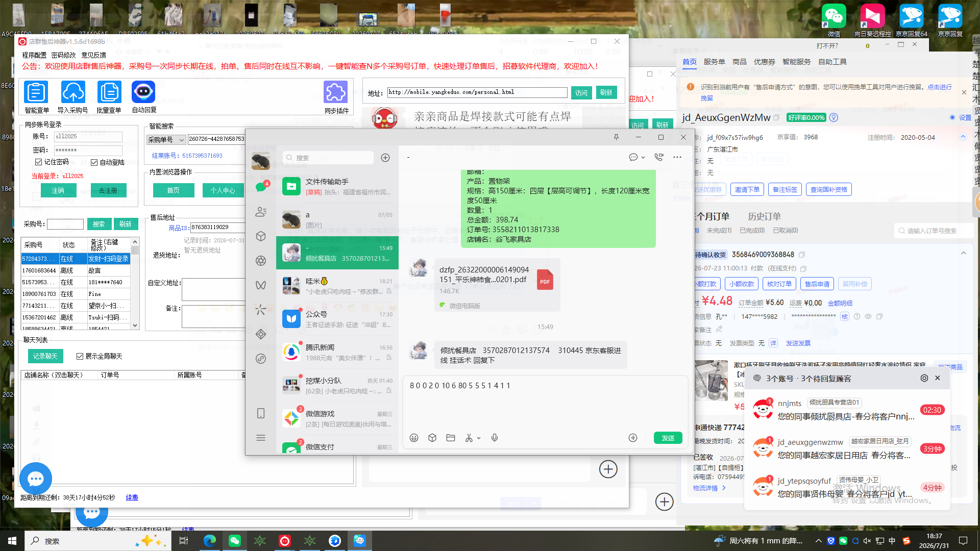Screen dimensions: 980x551
Task: Open the 文件传输助手 chat
Action: click(x=337, y=187)
